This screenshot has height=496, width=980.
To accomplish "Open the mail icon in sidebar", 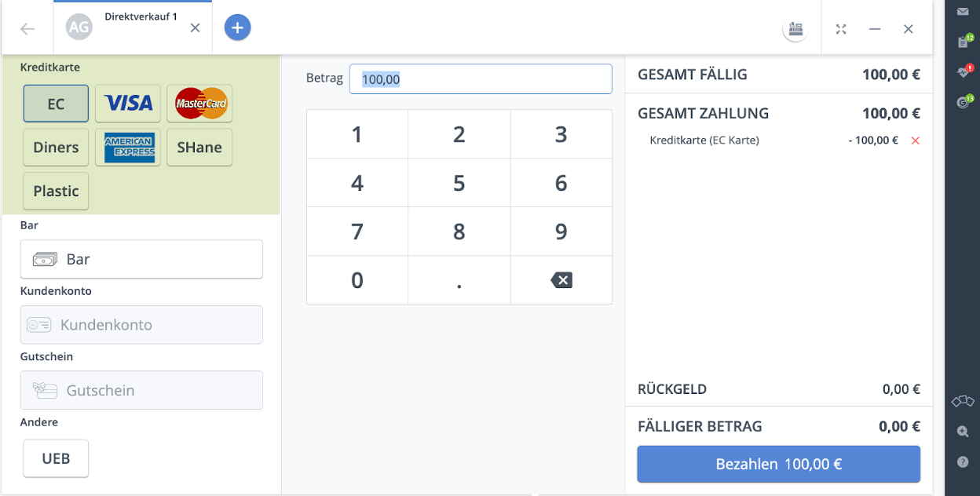I will 963,12.
